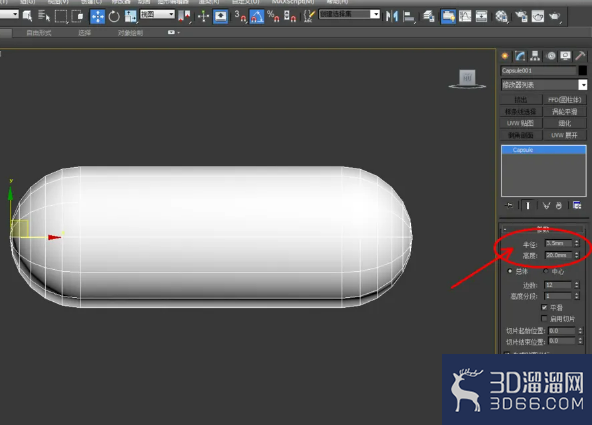Screen dimensions: 592x425
Task: Switch to the Motion command panel
Action: click(x=551, y=56)
